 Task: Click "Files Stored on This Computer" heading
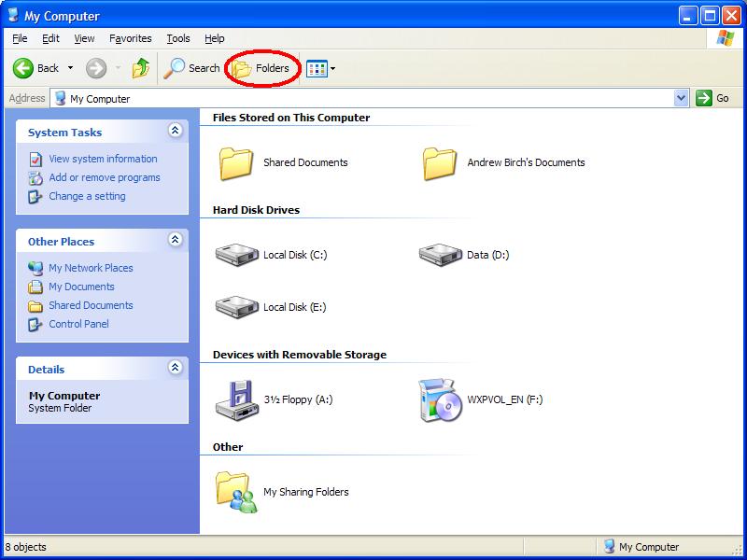(291, 118)
